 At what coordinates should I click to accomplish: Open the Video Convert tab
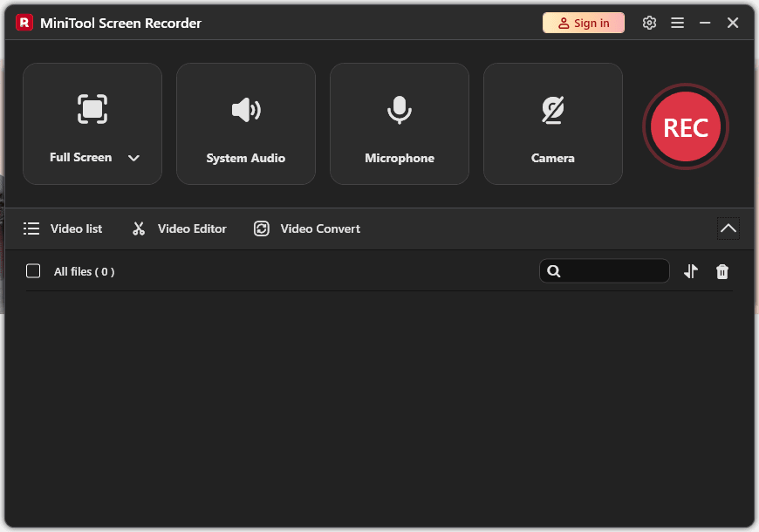pyautogui.click(x=307, y=228)
